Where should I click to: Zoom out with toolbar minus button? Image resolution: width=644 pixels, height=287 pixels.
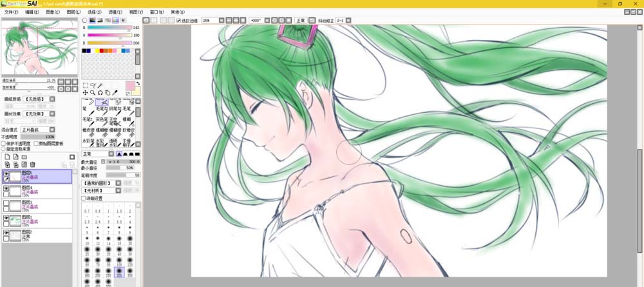229,20
